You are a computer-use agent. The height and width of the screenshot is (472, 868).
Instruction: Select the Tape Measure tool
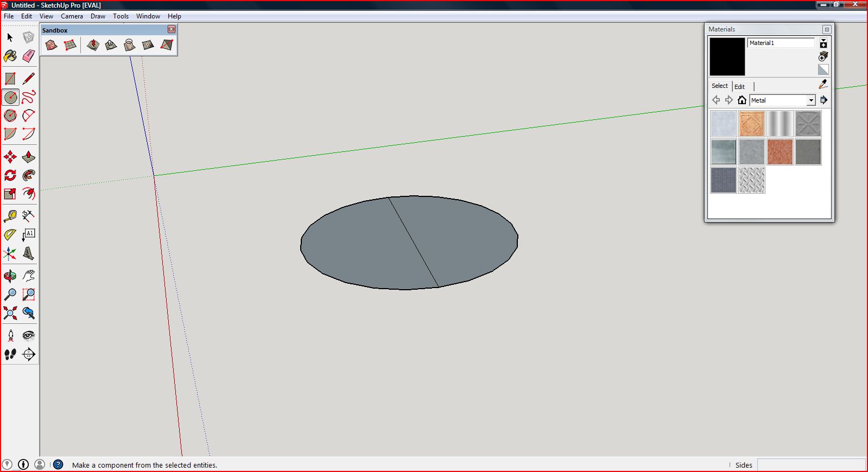coord(10,216)
